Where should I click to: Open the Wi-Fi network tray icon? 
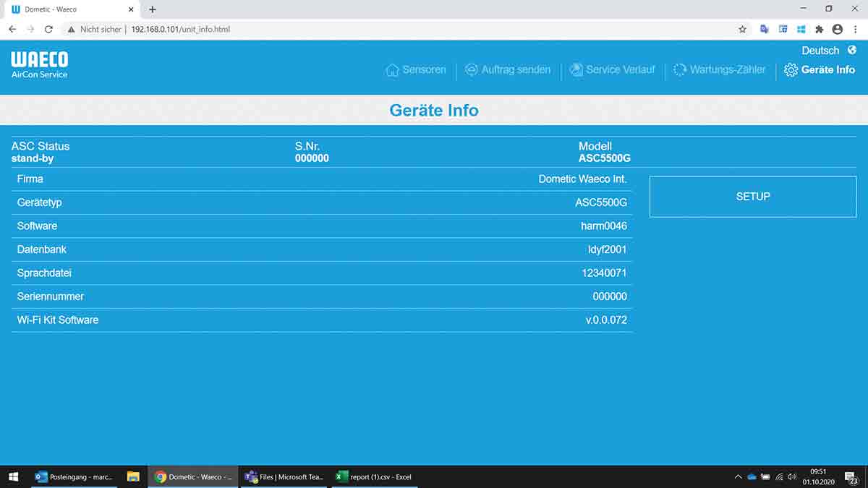pyautogui.click(x=779, y=477)
